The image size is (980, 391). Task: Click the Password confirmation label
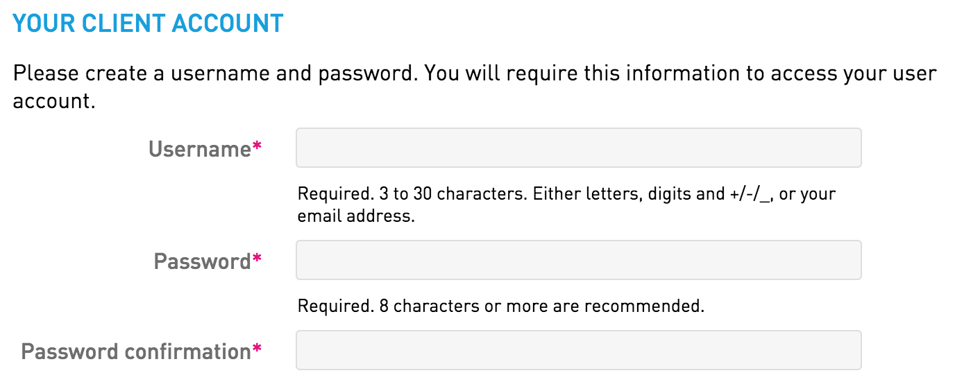tap(136, 351)
